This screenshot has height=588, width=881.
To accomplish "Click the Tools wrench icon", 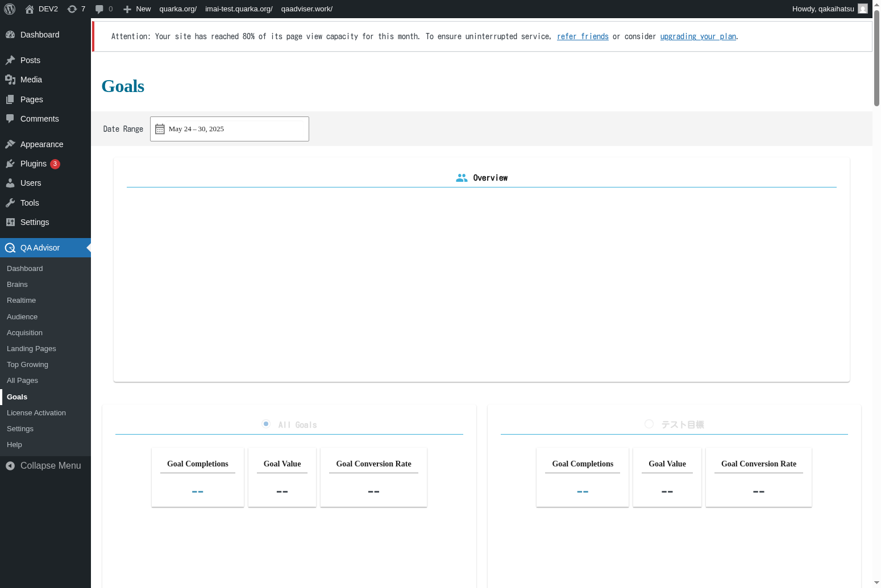I will pyautogui.click(x=10, y=203).
